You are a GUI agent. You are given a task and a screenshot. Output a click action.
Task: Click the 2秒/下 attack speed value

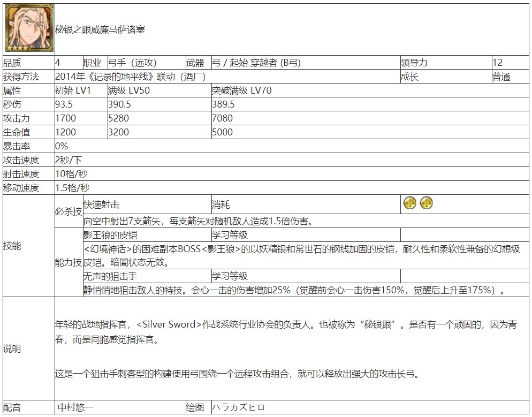(69, 160)
